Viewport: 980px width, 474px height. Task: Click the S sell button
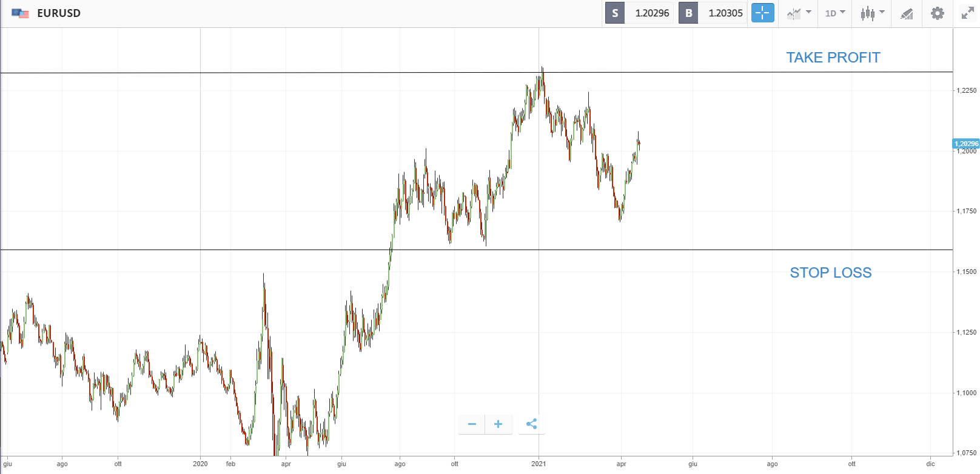[x=615, y=13]
